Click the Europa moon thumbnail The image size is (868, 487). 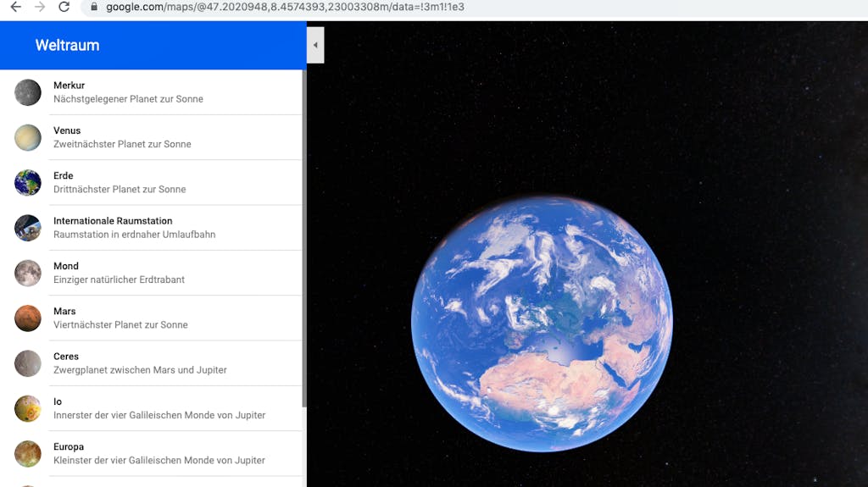tap(28, 454)
